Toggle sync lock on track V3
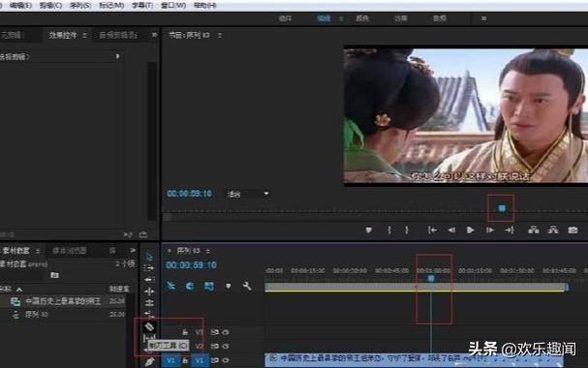Viewport: 588px width, 368px height. point(214,332)
